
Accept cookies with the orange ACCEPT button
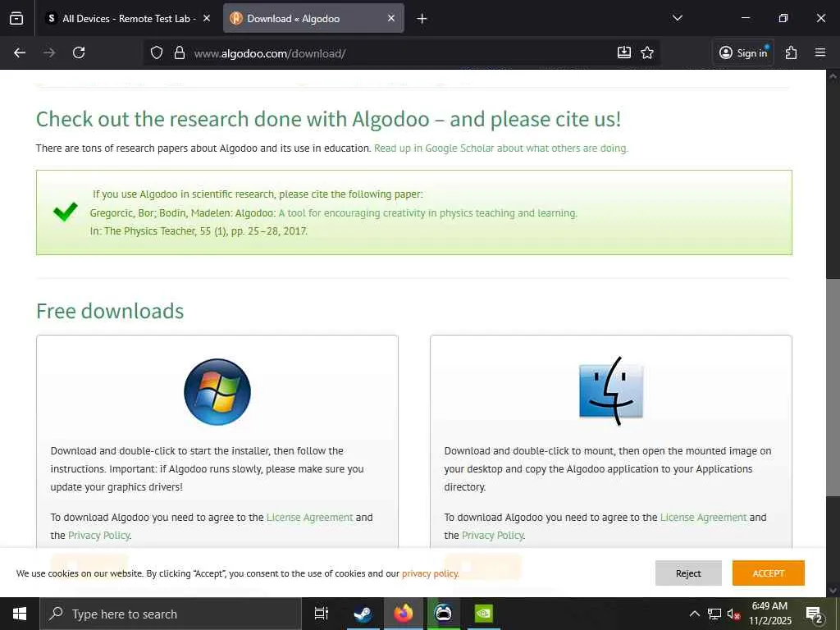(768, 573)
